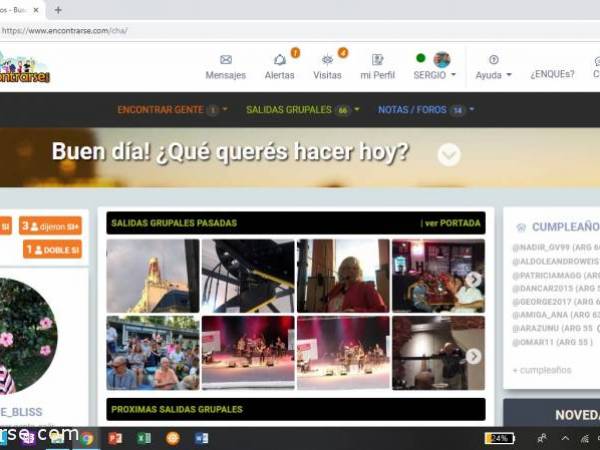This screenshot has width=600, height=450.
Task: Open @NADIR_GV99 birthday entry
Action: pyautogui.click(x=556, y=247)
